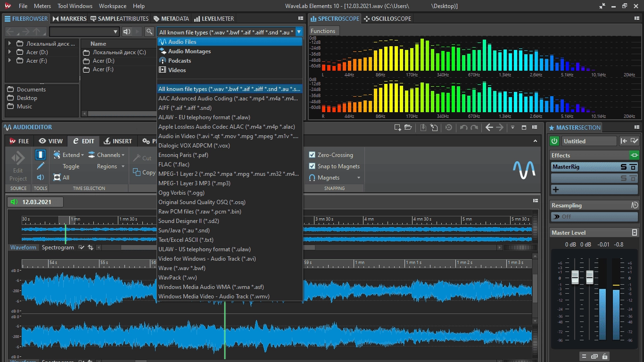Switch to the Spectrogram view
This screenshot has height=362, width=644.
(x=58, y=247)
